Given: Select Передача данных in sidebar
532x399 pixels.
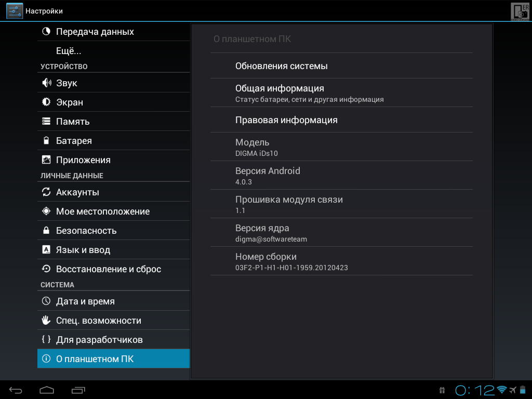Looking at the screenshot, I should click(114, 32).
